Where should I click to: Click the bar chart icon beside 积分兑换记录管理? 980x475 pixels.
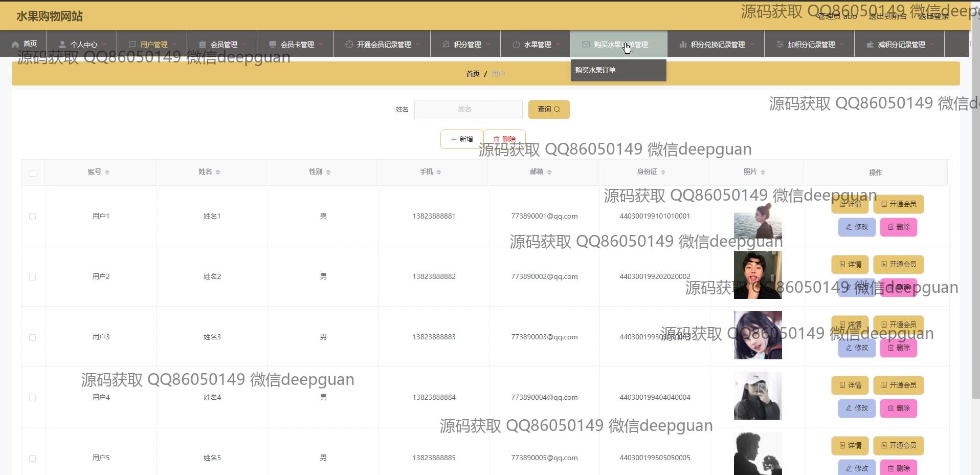pos(682,45)
